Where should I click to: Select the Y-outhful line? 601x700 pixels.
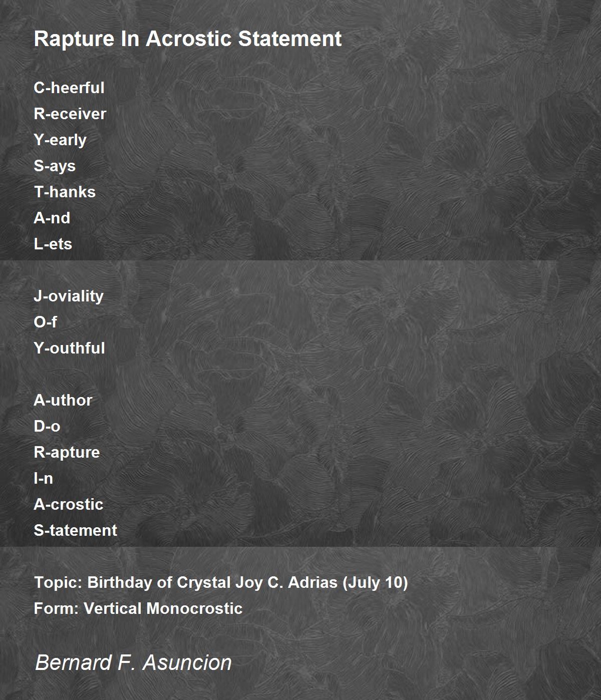70,348
